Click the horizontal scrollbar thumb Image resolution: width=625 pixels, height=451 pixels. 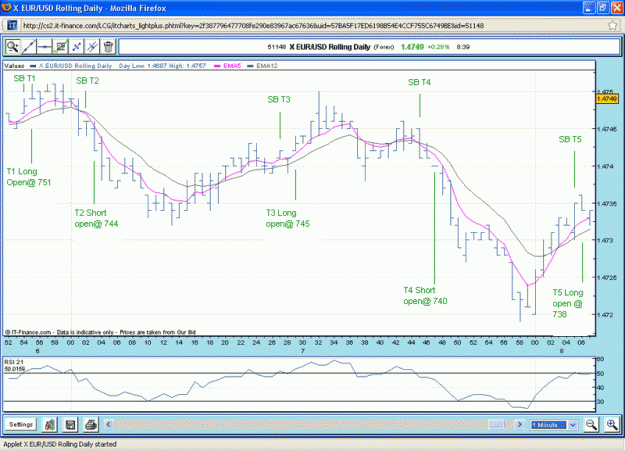click(496, 425)
